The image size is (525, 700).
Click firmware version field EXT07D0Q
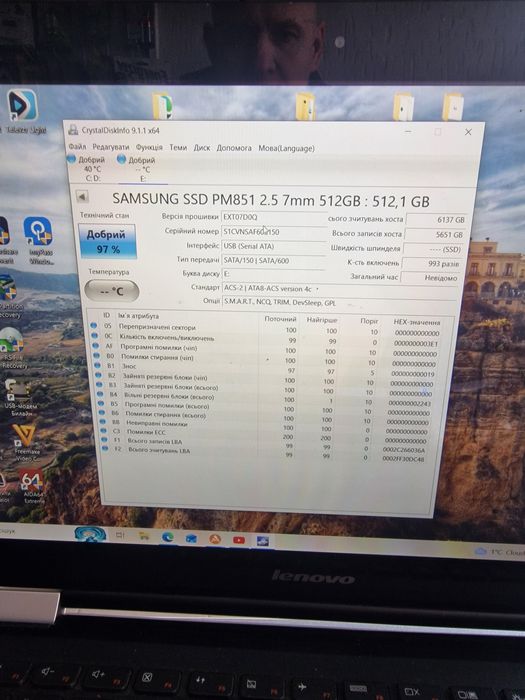pos(274,217)
